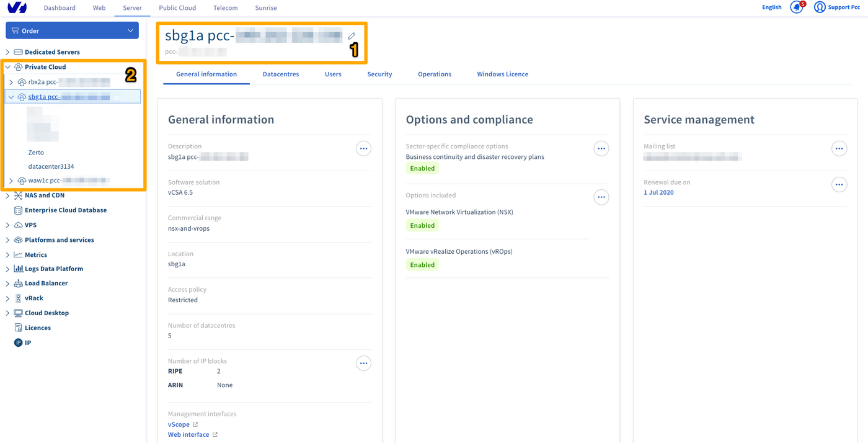Expand the Dedicated Servers tree section
The image size is (868, 443).
(8, 52)
